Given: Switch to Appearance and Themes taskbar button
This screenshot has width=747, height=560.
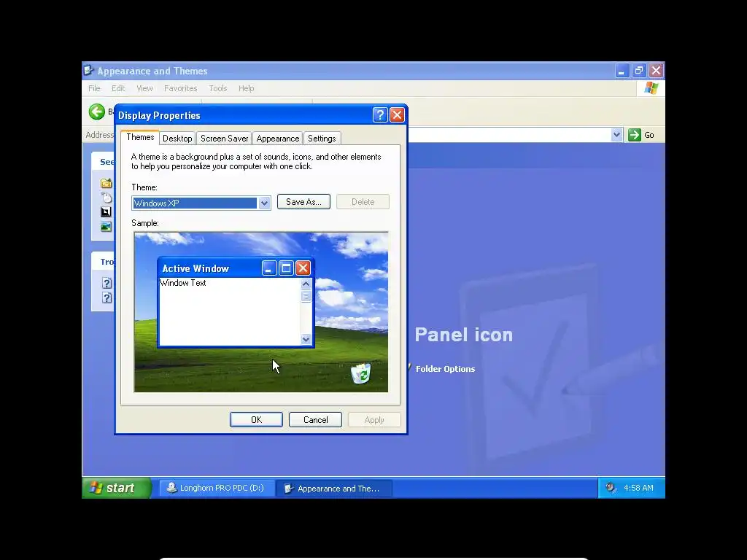Looking at the screenshot, I should pyautogui.click(x=334, y=488).
